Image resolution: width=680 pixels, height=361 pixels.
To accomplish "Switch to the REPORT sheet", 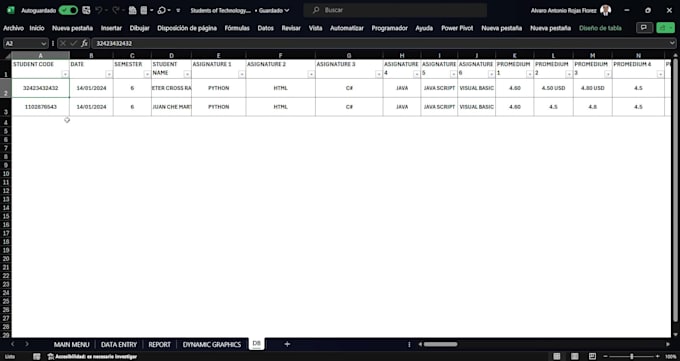I will (160, 345).
